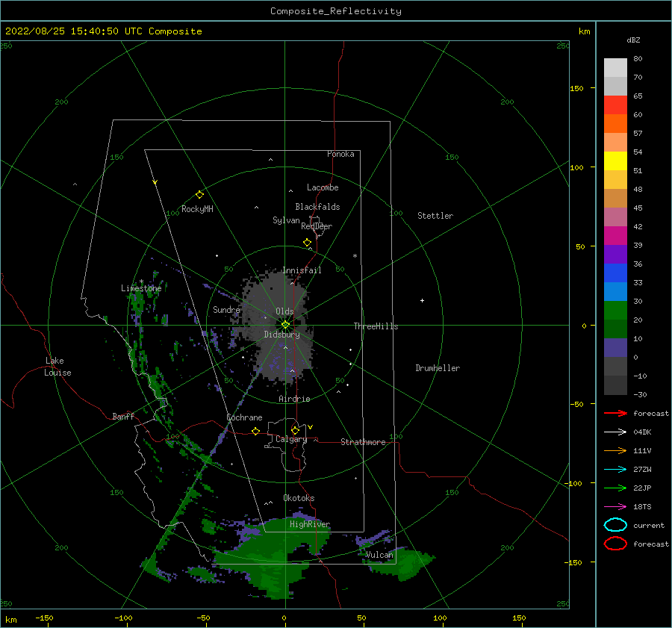The width and height of the screenshot is (672, 628).
Task: Select the red forecast ellipse symbol
Action: 615,544
